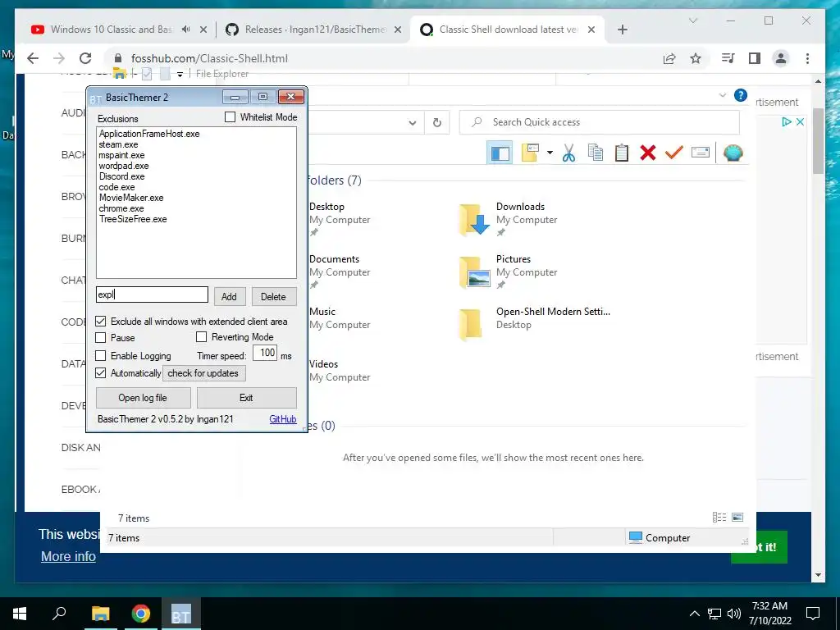Switch to Chrome from the taskbar
Screen dimensions: 840x630
[x=140, y=614]
